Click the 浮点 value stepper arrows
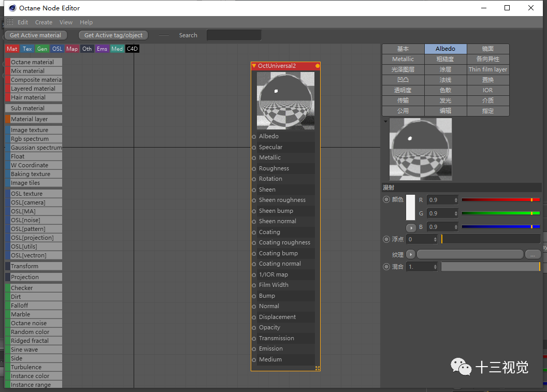The image size is (547, 392). (x=435, y=239)
